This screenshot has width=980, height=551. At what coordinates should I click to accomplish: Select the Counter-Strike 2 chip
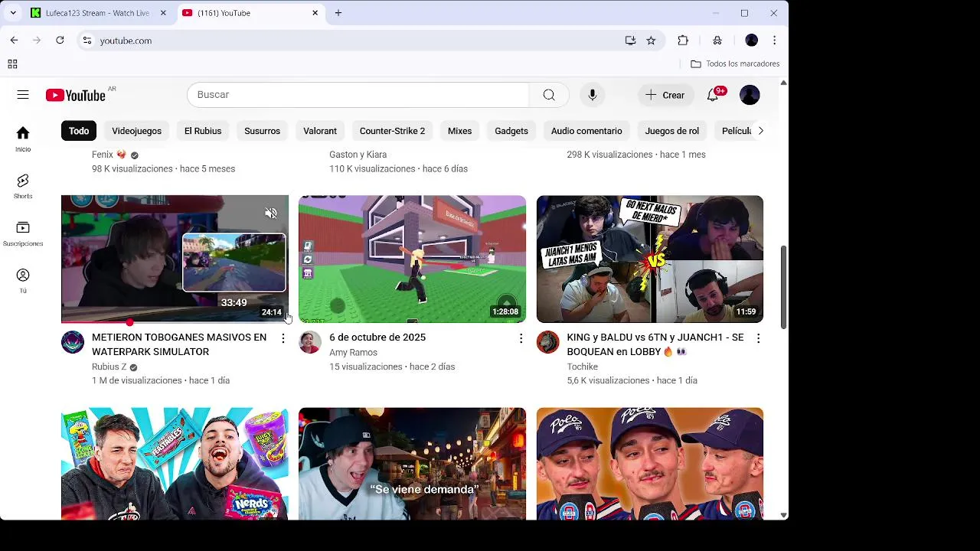coord(392,131)
